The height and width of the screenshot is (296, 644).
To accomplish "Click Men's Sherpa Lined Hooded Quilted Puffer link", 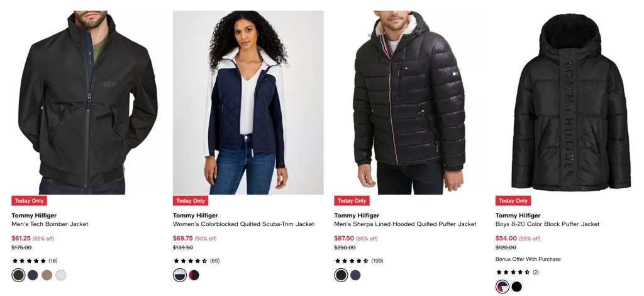I will pyautogui.click(x=406, y=224).
